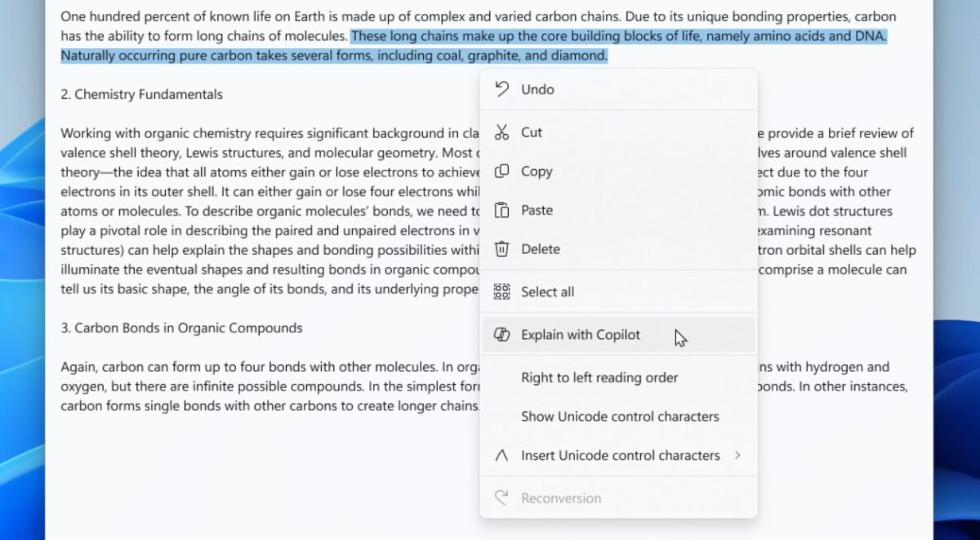Click the greyed-out Reconversion arrow icon
This screenshot has height=540, width=980.
point(502,498)
